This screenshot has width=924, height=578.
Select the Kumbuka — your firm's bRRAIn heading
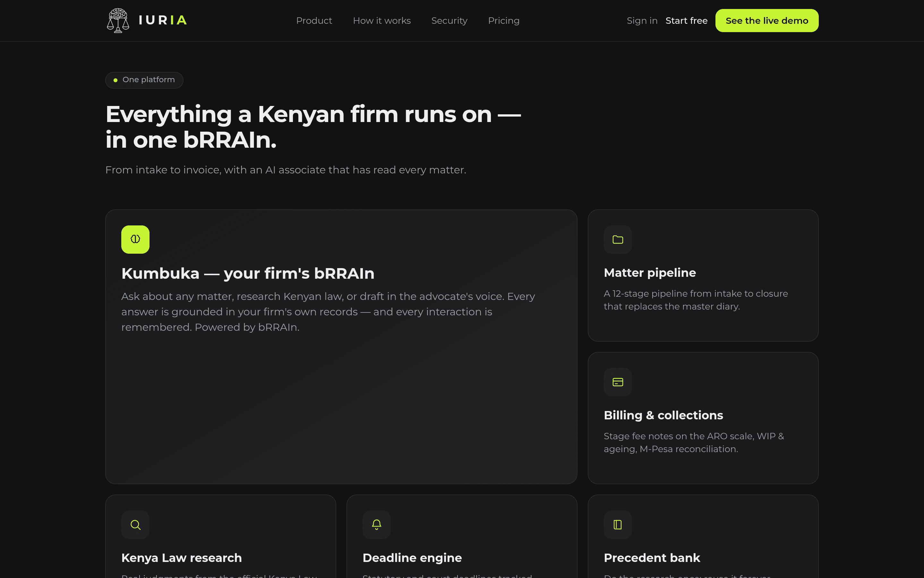coord(248,274)
